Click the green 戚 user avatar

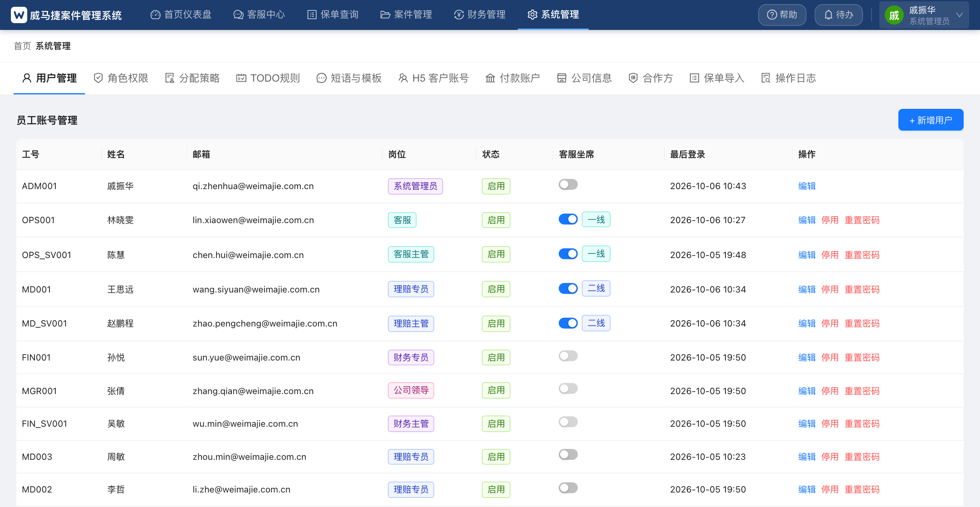pyautogui.click(x=894, y=15)
